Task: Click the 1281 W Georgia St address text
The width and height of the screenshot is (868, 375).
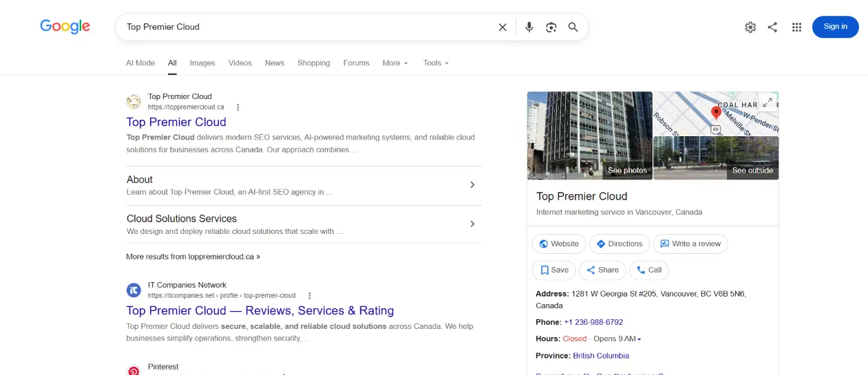Action: [641, 299]
